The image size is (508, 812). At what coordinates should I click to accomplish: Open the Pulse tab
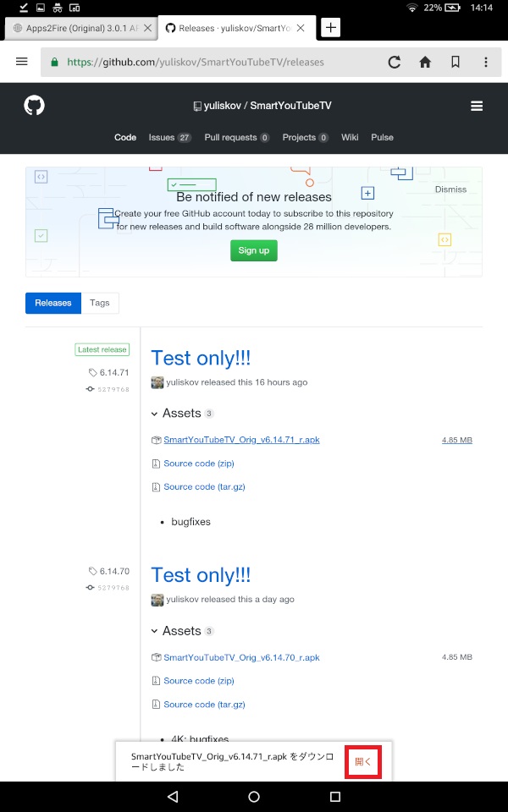pos(382,137)
